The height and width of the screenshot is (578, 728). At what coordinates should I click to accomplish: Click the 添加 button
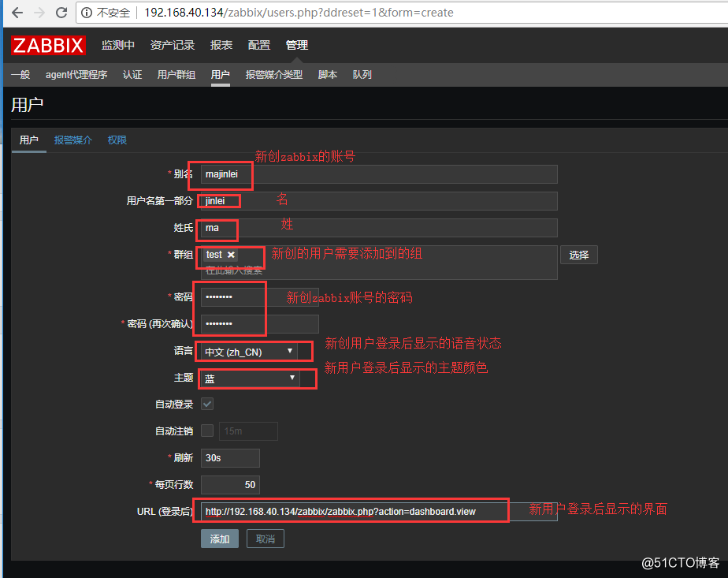click(220, 539)
